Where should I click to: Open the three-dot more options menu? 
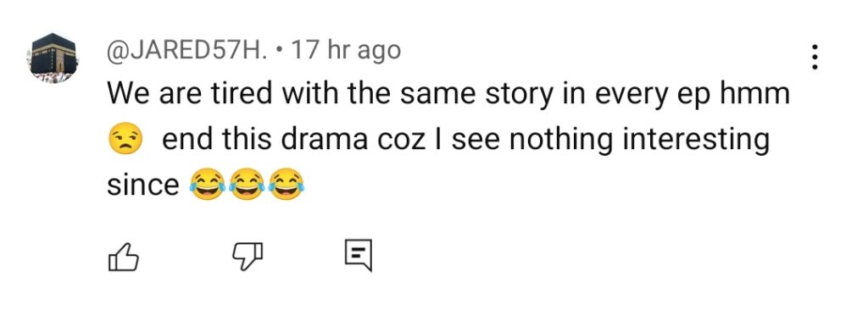[814, 58]
